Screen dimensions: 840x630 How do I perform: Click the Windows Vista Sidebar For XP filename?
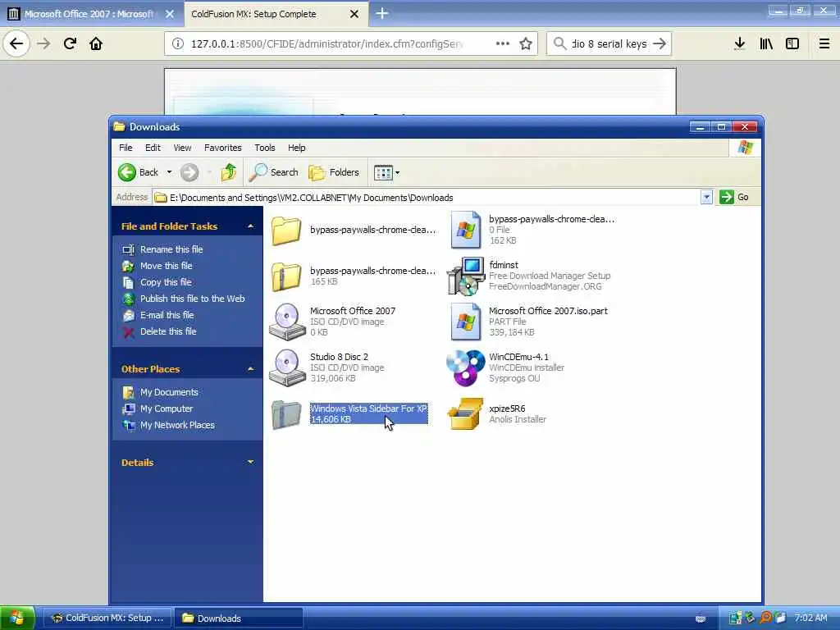[x=368, y=409]
